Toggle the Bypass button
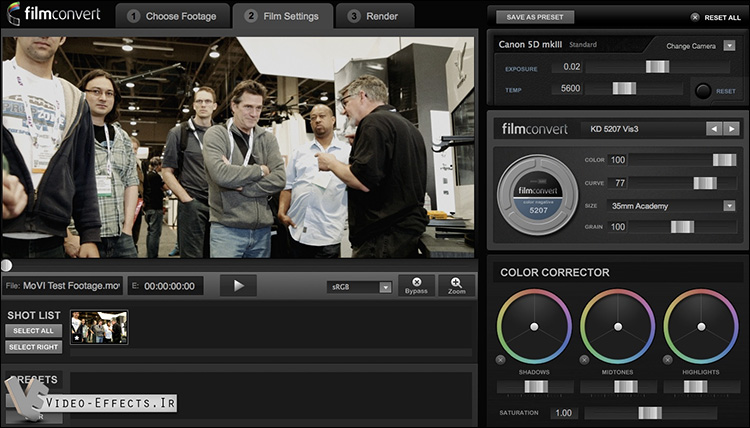Viewport: 750px width, 428px height. (x=416, y=285)
